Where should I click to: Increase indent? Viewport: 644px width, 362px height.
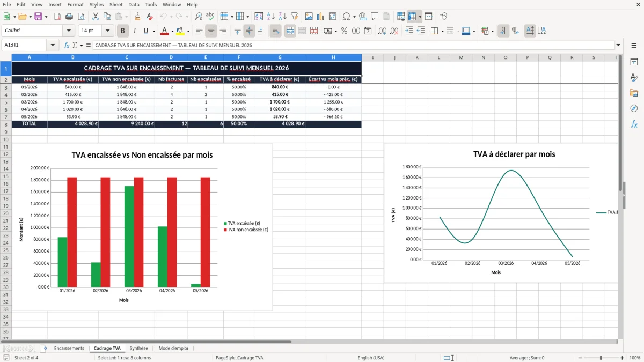409,31
